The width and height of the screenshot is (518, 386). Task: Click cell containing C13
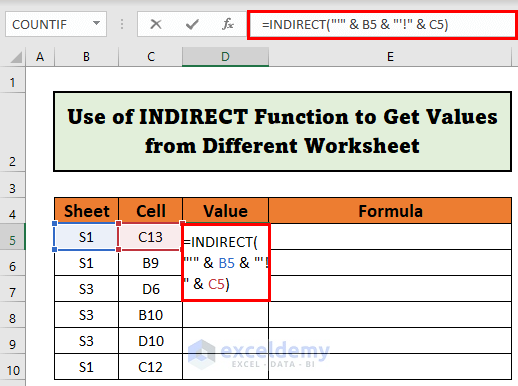[x=150, y=237]
